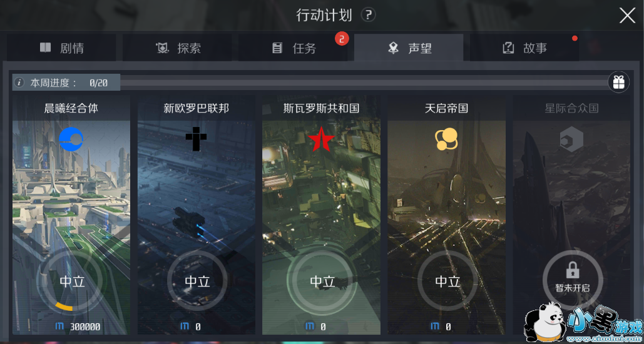
Task: Open the help question mark beside 行动计划
Action: click(x=368, y=15)
